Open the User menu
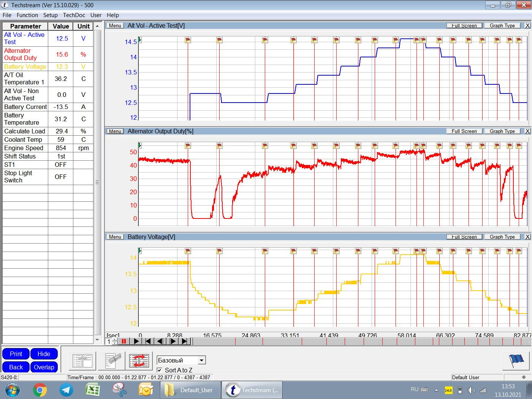 click(96, 15)
